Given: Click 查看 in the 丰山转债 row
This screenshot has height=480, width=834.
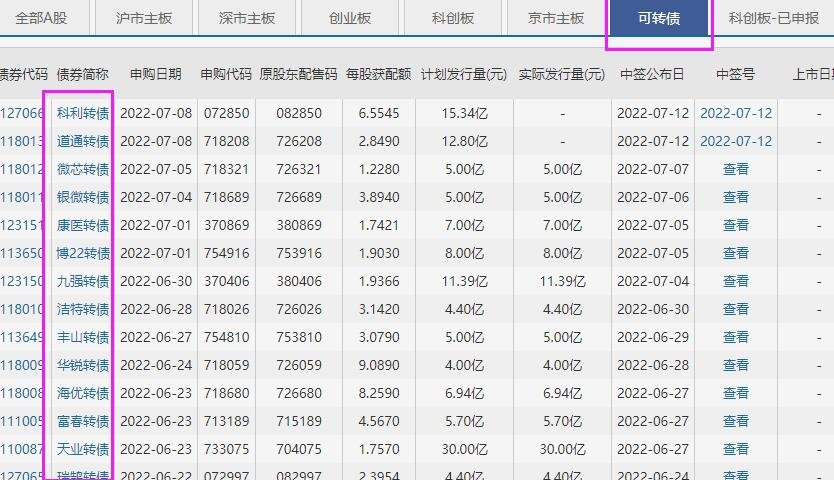Looking at the screenshot, I should pyautogui.click(x=736, y=337).
